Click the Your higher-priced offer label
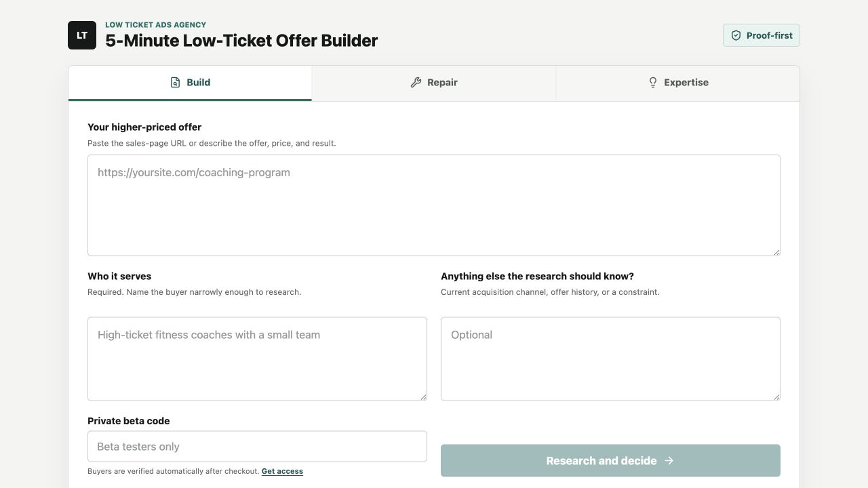 (x=144, y=127)
